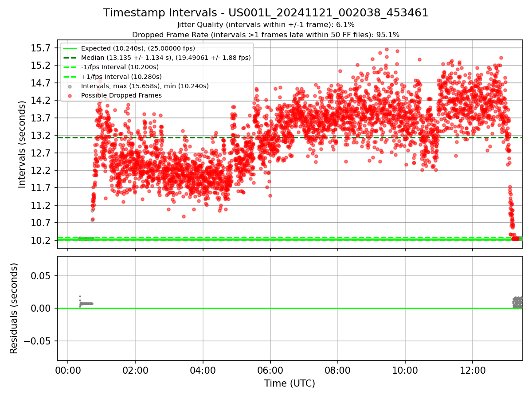The width and height of the screenshot is (532, 399).
Task: Click the gray residual points cluster near 00:30
Action: [x=86, y=303]
